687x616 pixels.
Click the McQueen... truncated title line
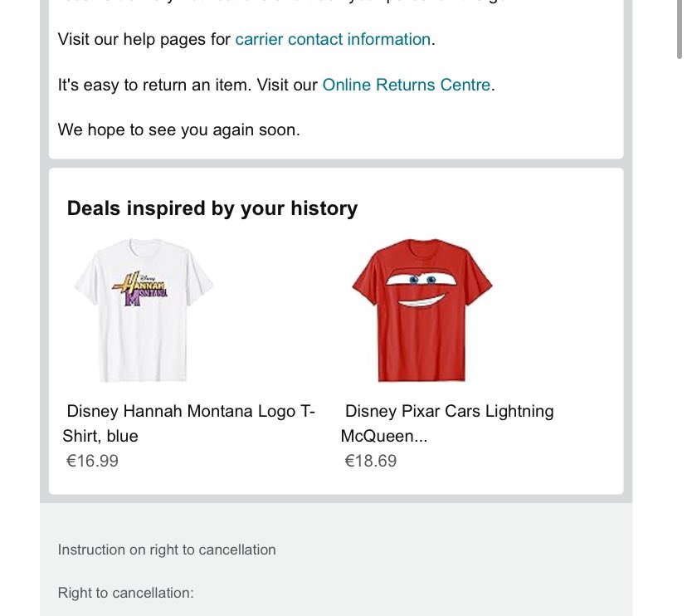click(x=384, y=436)
